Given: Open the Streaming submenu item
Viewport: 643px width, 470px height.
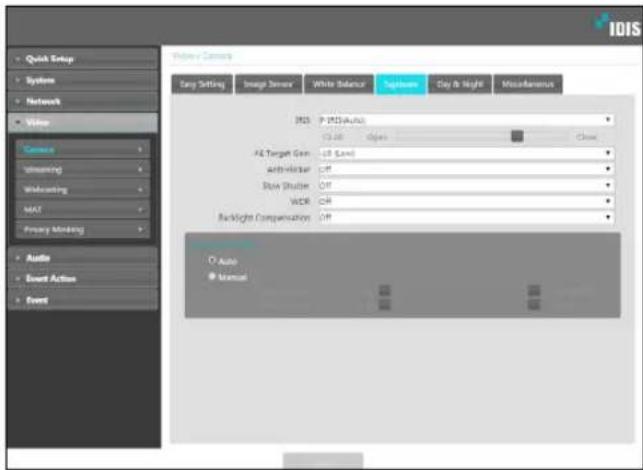Looking at the screenshot, I should [x=83, y=169].
